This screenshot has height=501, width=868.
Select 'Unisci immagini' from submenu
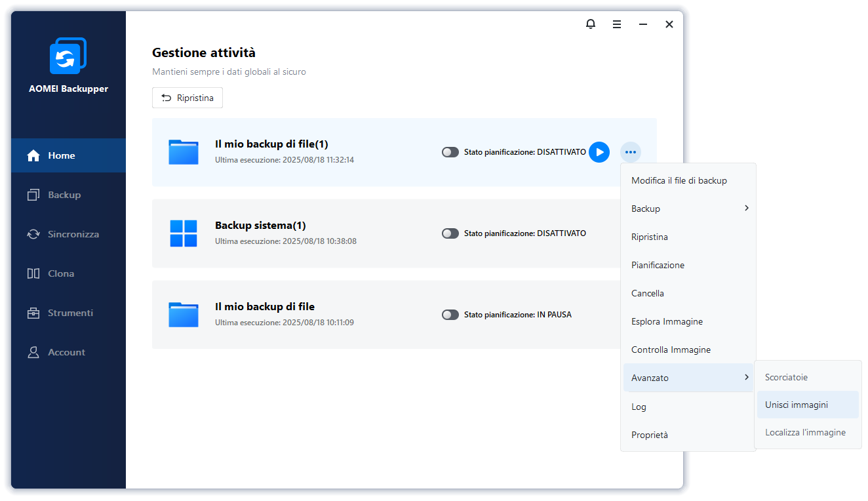point(797,405)
